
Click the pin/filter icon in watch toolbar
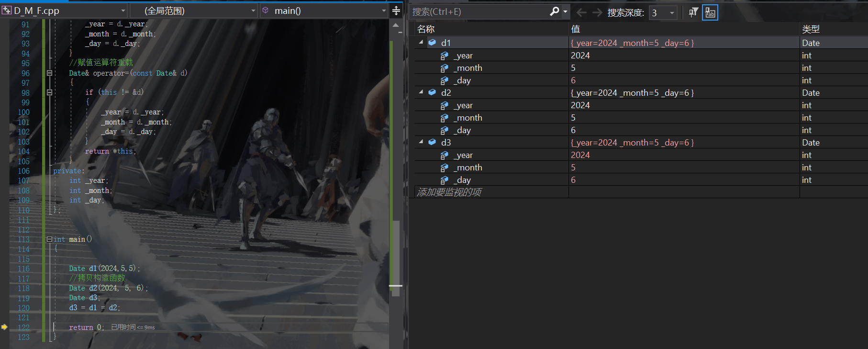(x=693, y=12)
